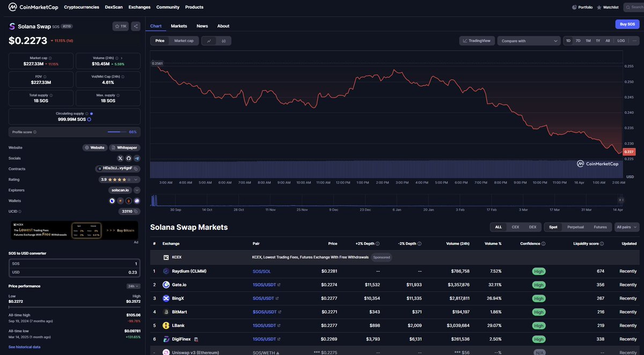The image size is (644, 355).
Task: Open the GitHub social link
Action: [x=129, y=158]
